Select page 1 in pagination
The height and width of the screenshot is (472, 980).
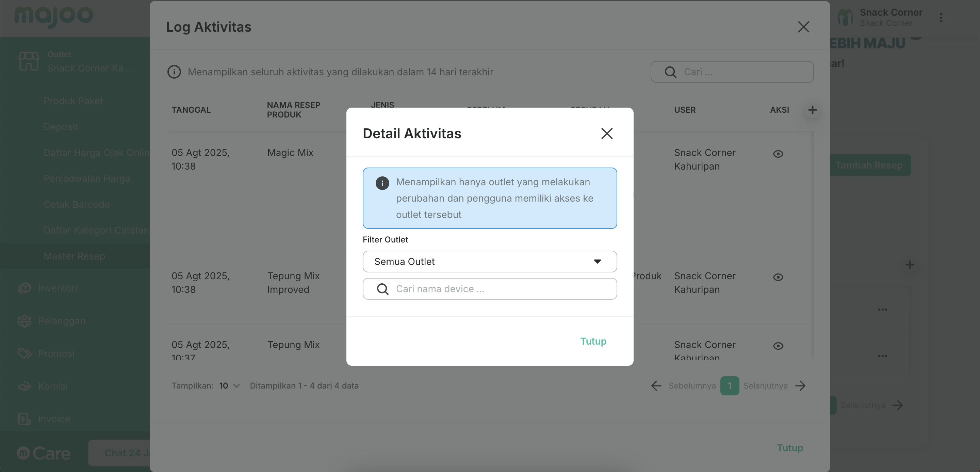click(x=729, y=386)
